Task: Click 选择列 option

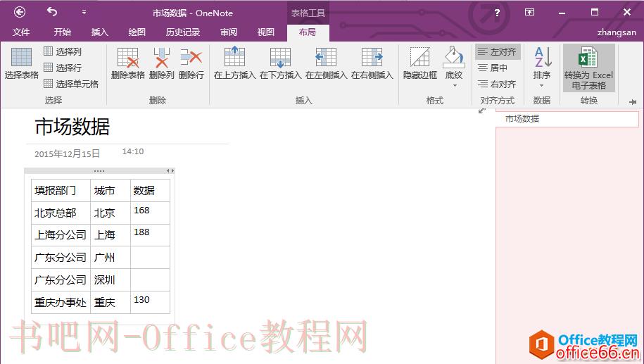Action: tap(63, 51)
